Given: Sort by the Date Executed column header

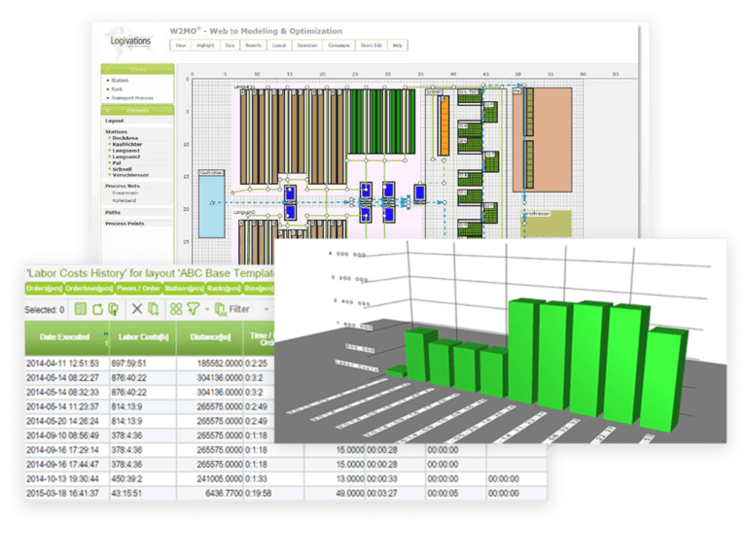Looking at the screenshot, I should [x=61, y=336].
